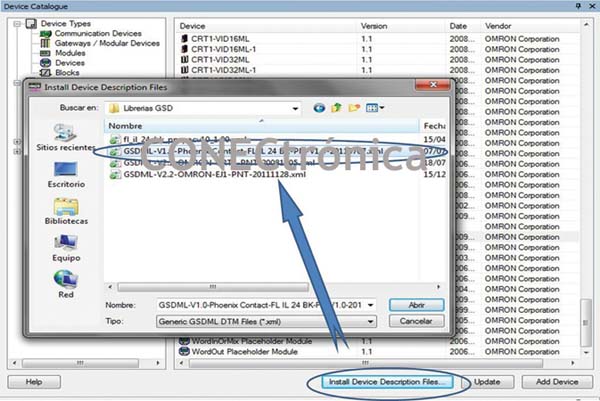The width and height of the screenshot is (600, 401).
Task: Open the Red network location
Action: pyautogui.click(x=65, y=285)
